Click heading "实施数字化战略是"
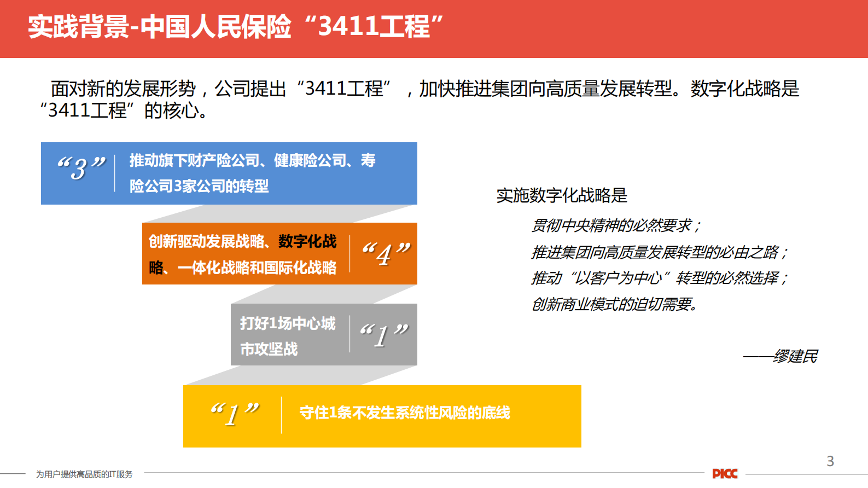 562,195
